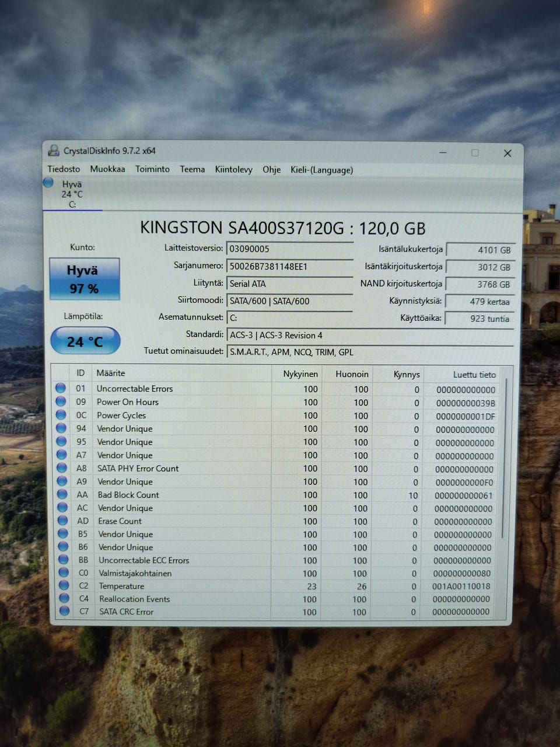Open the Kiintolevy menu
This screenshot has width=560, height=747.
[x=233, y=170]
